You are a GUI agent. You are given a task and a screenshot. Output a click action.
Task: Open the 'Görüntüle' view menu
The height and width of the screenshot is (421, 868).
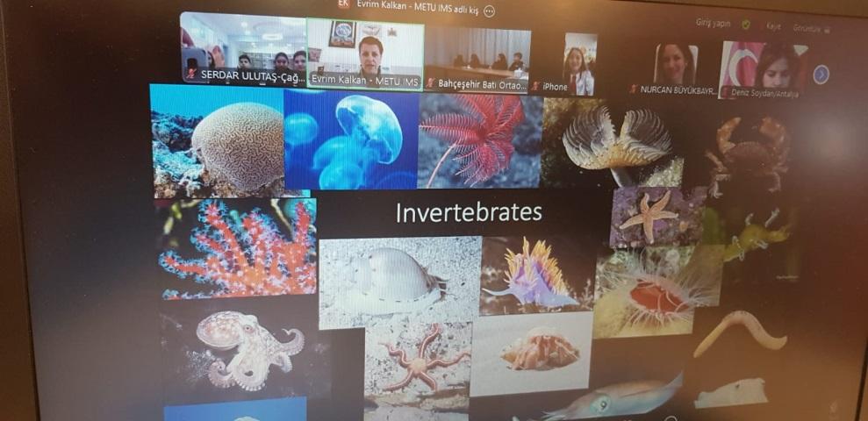pos(812,28)
